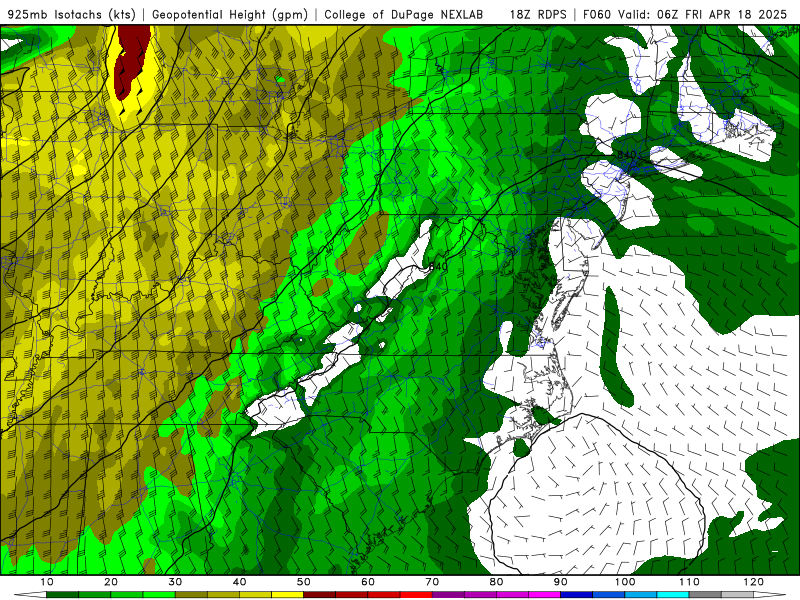Click the bright red legend swatch ending at 70
The width and height of the screenshot is (800, 600).
click(416, 595)
